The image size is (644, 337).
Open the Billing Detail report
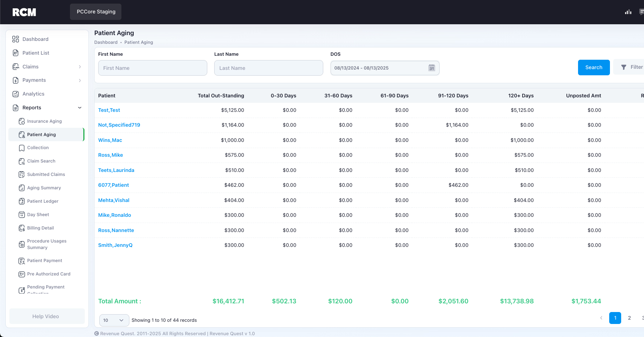40,228
